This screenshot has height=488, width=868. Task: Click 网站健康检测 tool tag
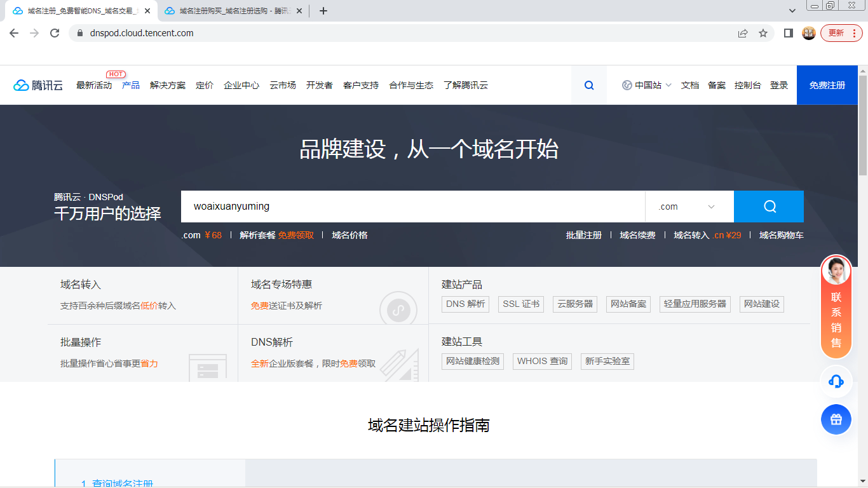(x=473, y=362)
